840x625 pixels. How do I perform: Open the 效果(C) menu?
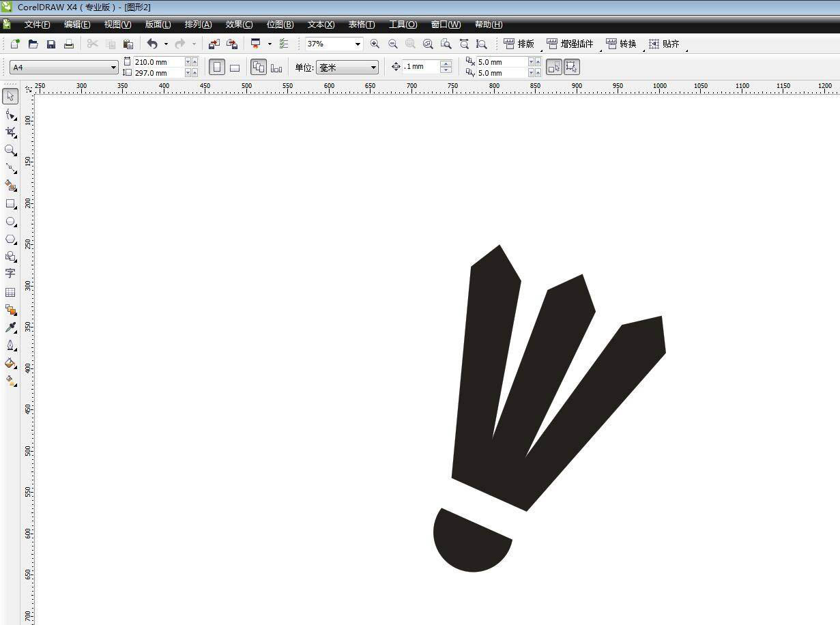[239, 25]
